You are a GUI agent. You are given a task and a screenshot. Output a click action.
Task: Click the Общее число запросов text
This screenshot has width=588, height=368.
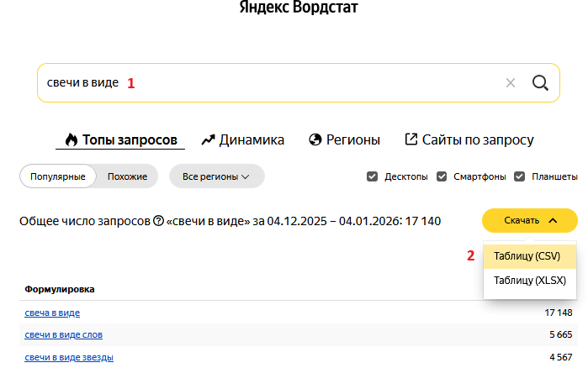85,221
